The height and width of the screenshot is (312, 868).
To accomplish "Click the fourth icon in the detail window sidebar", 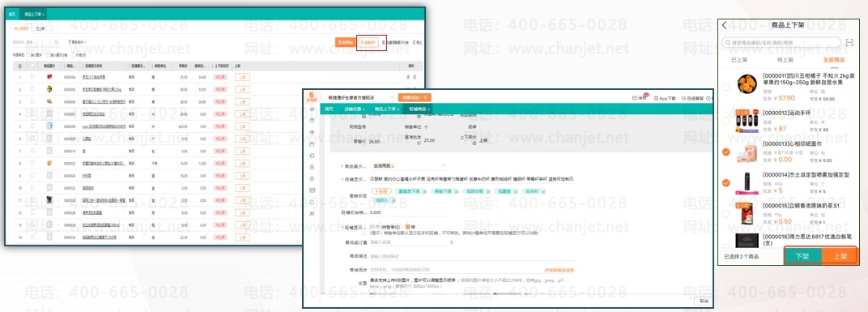I will pos(313,144).
